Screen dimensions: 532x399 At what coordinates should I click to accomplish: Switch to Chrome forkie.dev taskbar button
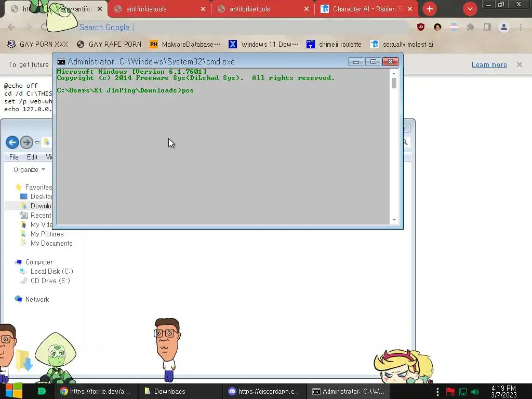coord(96,391)
